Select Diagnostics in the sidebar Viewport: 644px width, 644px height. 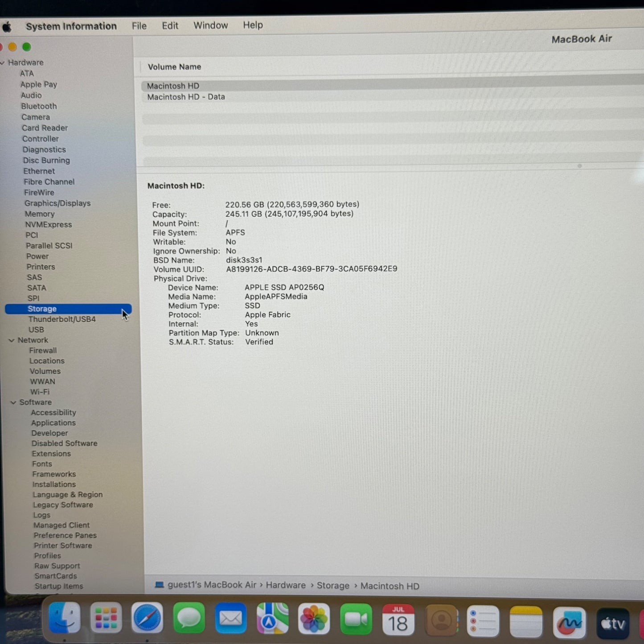tap(44, 150)
